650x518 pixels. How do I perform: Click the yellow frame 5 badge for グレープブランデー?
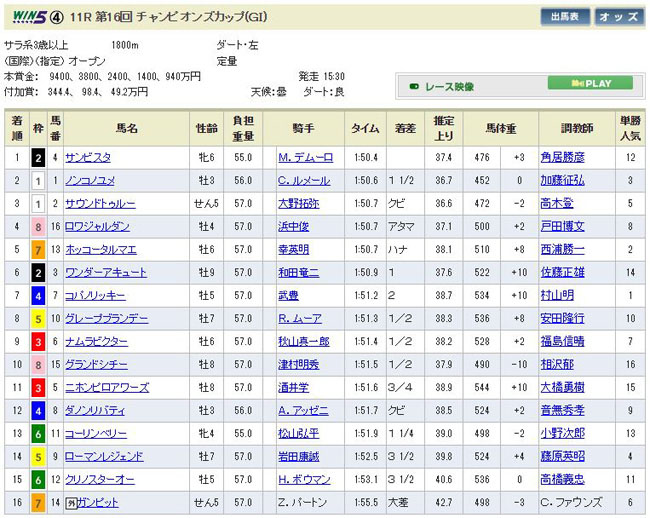[37, 318]
